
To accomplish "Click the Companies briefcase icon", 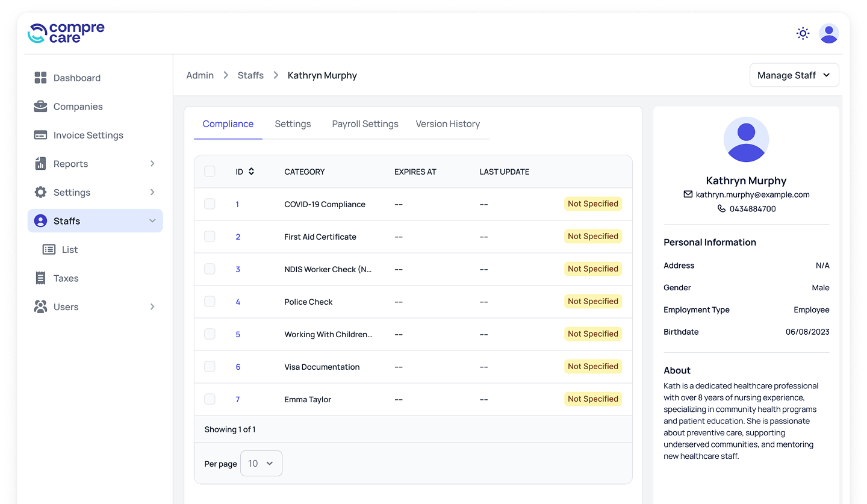I will [x=40, y=107].
